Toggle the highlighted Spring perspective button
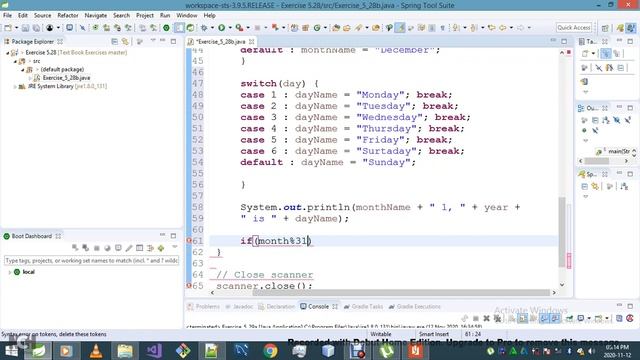The width and height of the screenshot is (640, 360). click(x=631, y=28)
